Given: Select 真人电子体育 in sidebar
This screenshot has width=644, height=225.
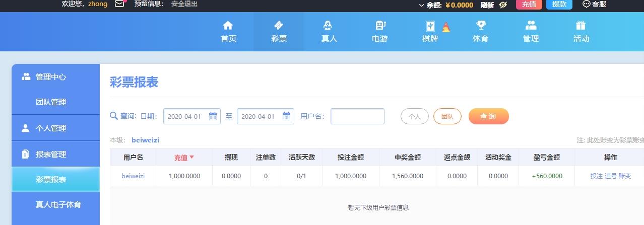Looking at the screenshot, I should (55, 204).
